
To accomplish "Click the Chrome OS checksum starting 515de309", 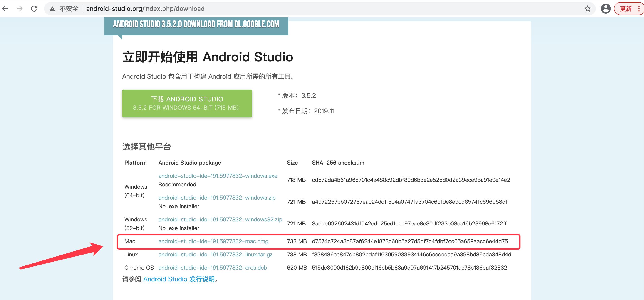I will point(409,267).
